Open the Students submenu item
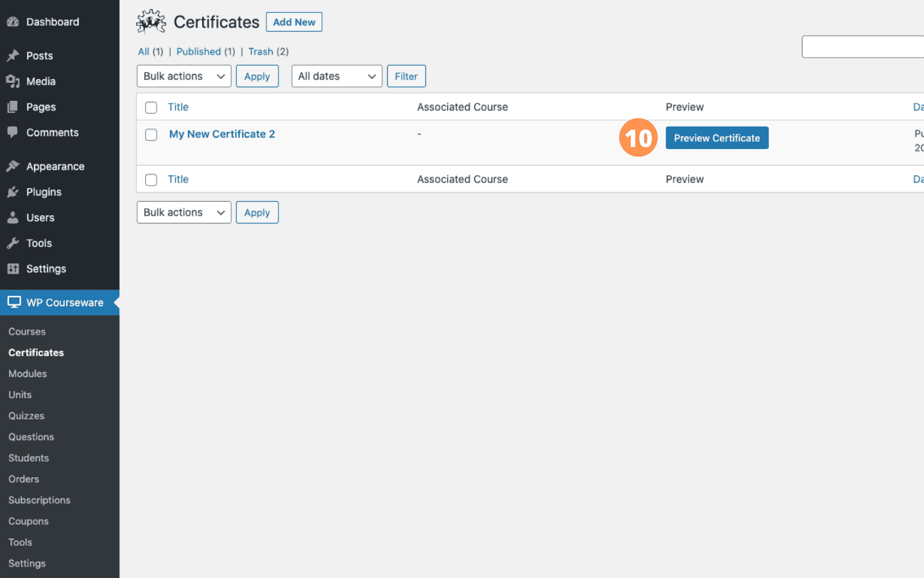 (28, 458)
